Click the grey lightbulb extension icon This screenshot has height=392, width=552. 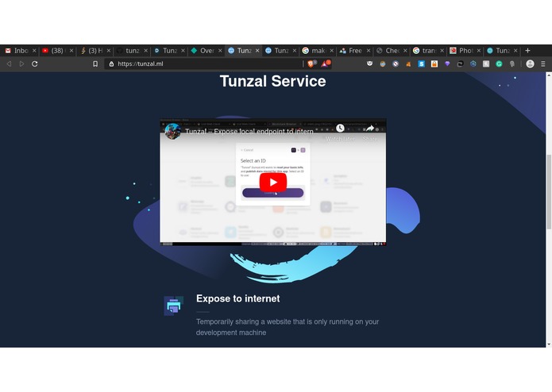[x=511, y=63]
